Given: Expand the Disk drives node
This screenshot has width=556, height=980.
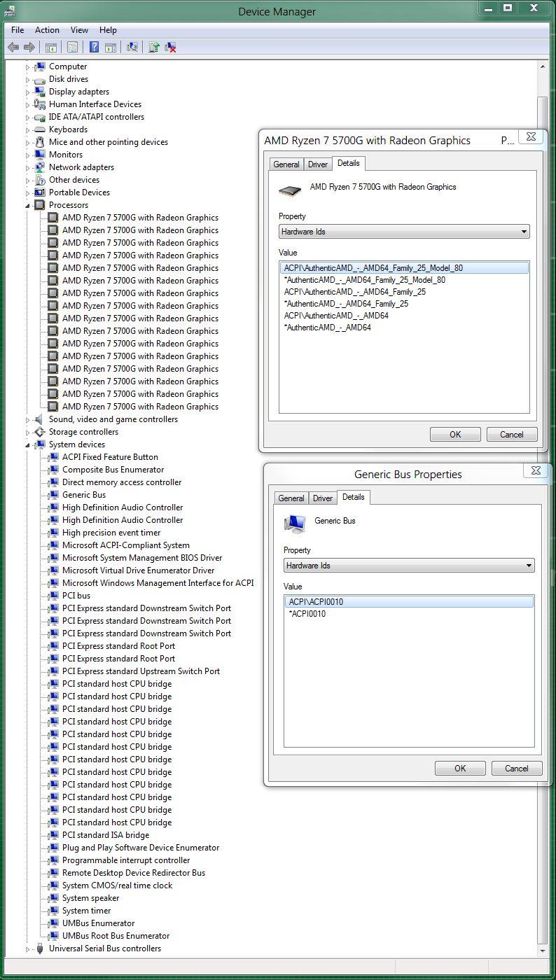Looking at the screenshot, I should click(28, 80).
